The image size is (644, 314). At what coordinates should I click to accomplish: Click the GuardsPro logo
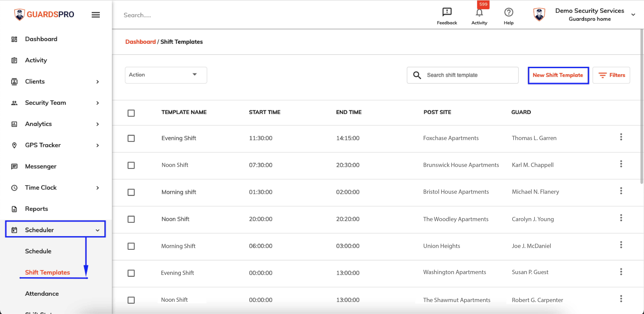pyautogui.click(x=44, y=15)
